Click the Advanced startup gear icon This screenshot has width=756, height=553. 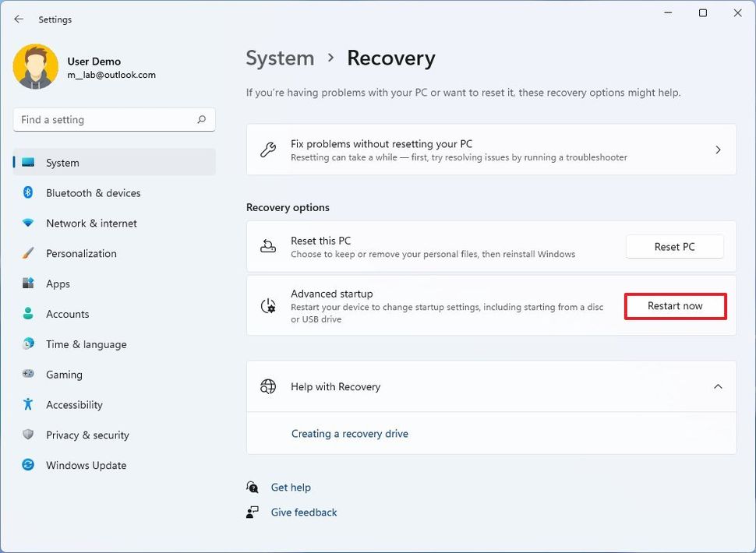pos(268,306)
